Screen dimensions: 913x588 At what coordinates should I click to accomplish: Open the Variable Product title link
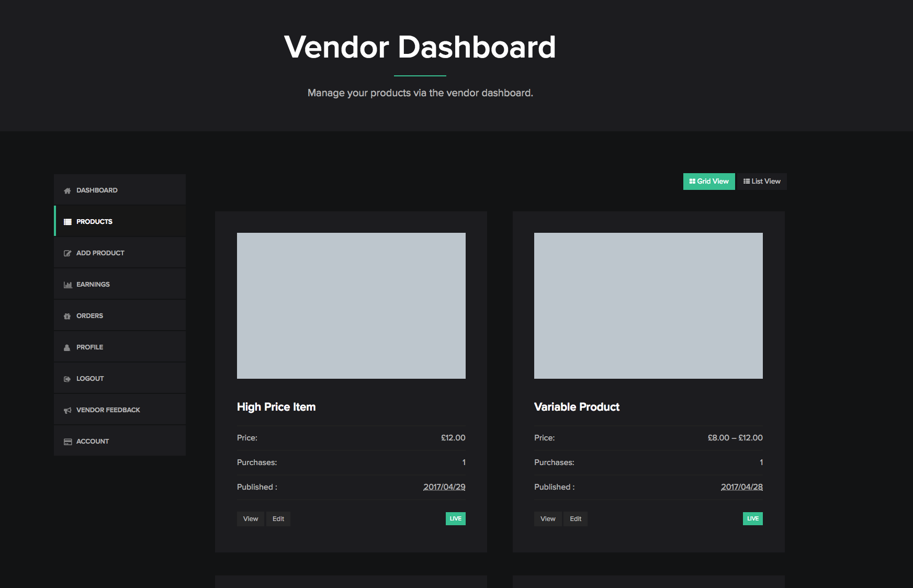click(577, 407)
